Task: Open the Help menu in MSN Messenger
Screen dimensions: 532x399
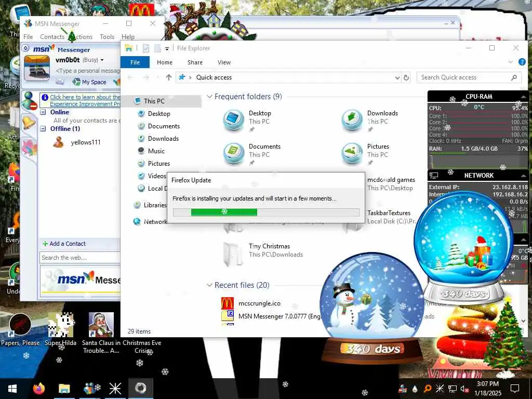Action: tap(128, 37)
